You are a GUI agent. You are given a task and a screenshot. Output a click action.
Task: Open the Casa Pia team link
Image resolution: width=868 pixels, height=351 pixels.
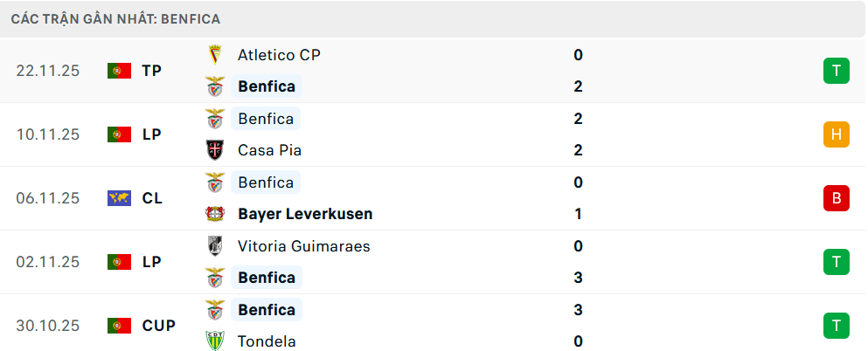pyautogui.click(x=269, y=150)
